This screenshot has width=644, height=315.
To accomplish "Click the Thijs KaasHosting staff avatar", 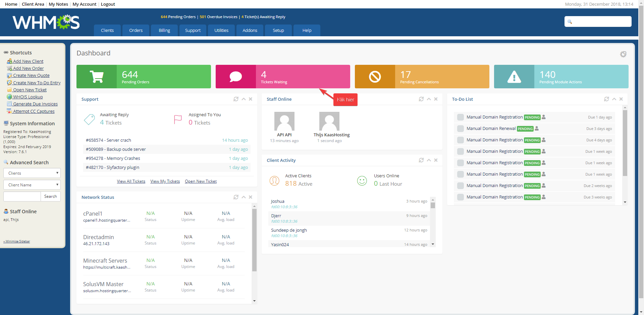I will point(329,121).
